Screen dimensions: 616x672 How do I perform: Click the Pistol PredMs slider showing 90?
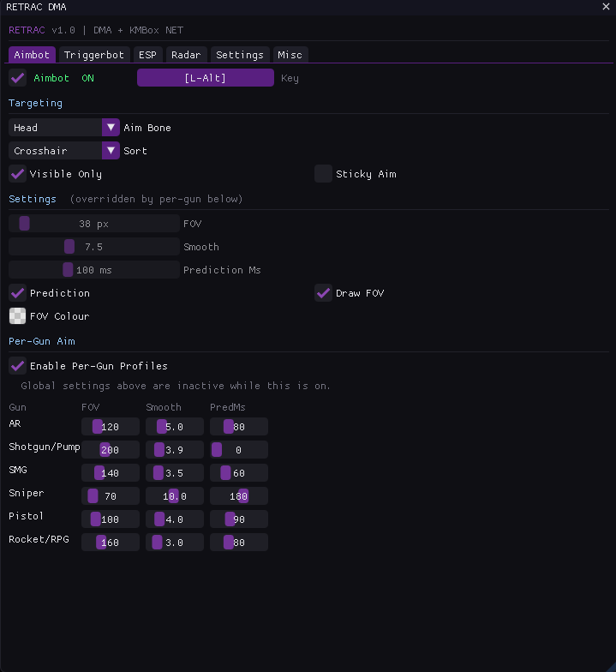pyautogui.click(x=239, y=519)
